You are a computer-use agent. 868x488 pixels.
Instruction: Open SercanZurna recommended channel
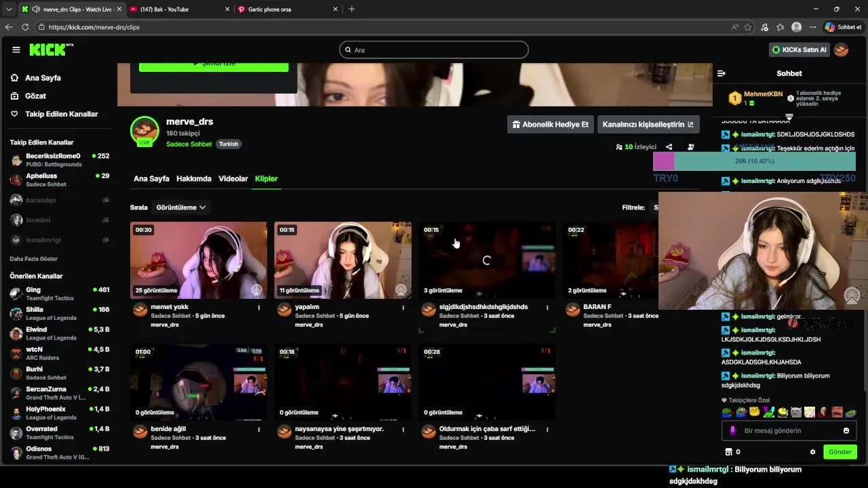(60, 393)
